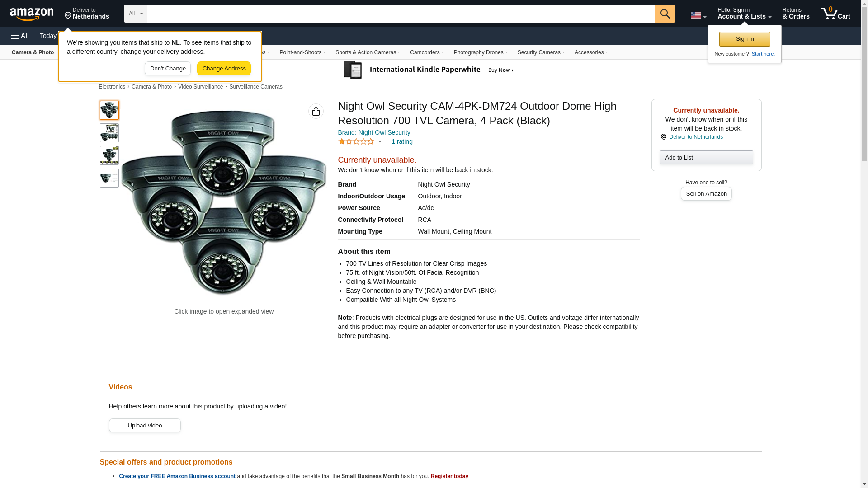Click the share icon on product image
The image size is (868, 488).
click(316, 111)
